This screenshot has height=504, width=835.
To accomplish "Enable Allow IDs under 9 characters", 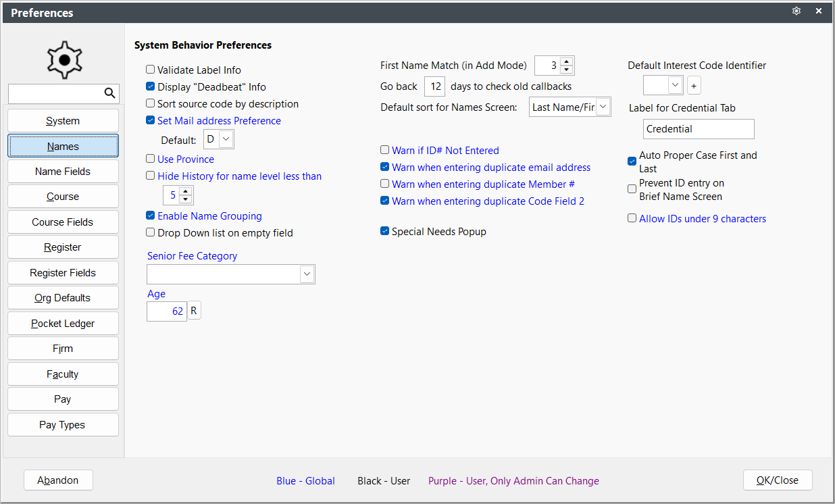I will point(632,218).
